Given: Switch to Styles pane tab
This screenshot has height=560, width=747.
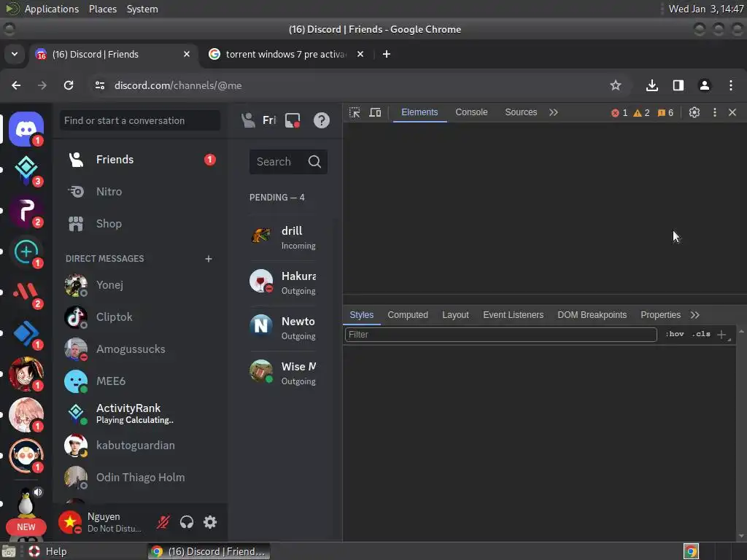Looking at the screenshot, I should [x=362, y=315].
